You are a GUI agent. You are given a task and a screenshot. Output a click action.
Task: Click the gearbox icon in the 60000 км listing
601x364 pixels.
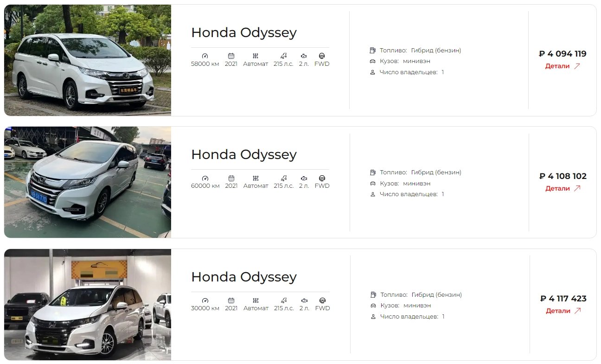256,178
